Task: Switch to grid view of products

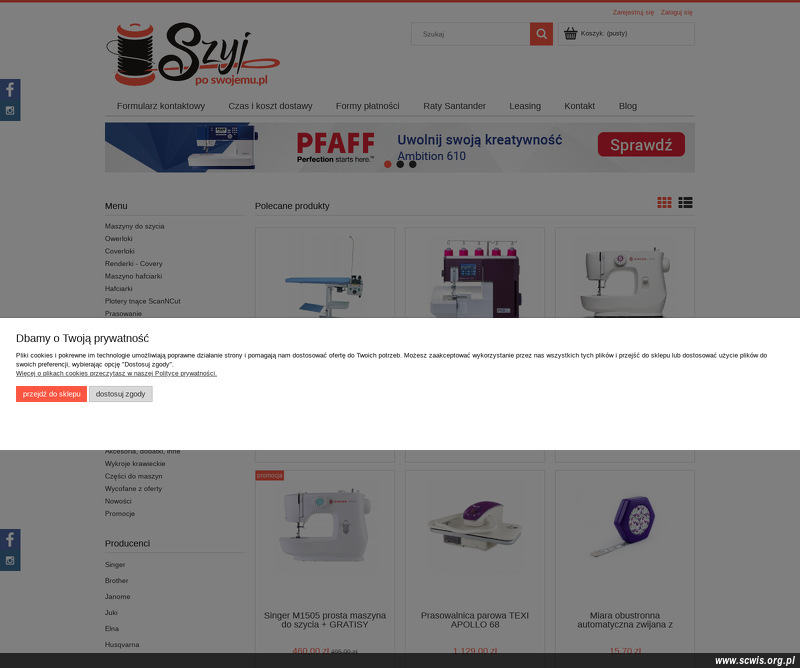Action: pyautogui.click(x=664, y=203)
